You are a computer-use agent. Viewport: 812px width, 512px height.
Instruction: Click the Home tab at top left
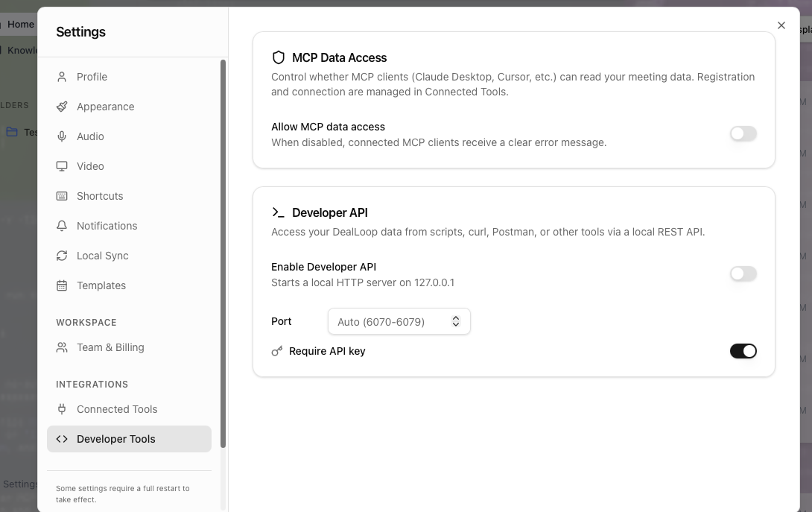point(22,24)
